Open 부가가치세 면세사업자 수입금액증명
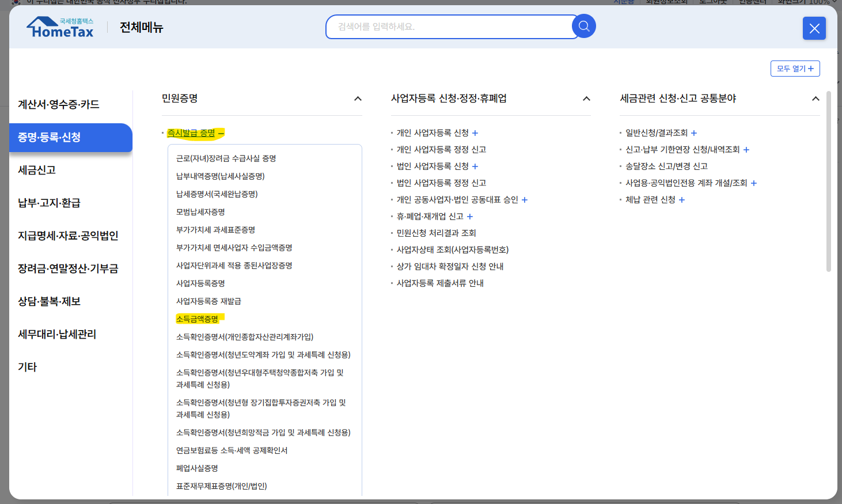 [x=234, y=248]
